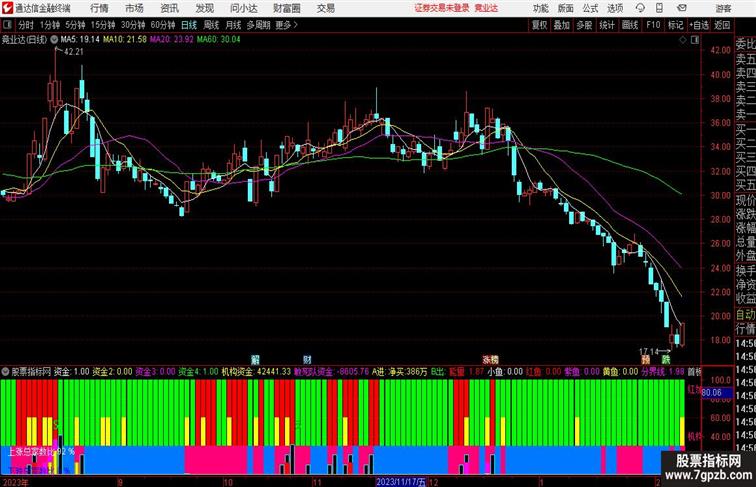Open the 市场 menu
Image resolution: width=756 pixels, height=487 pixels.
[135, 8]
